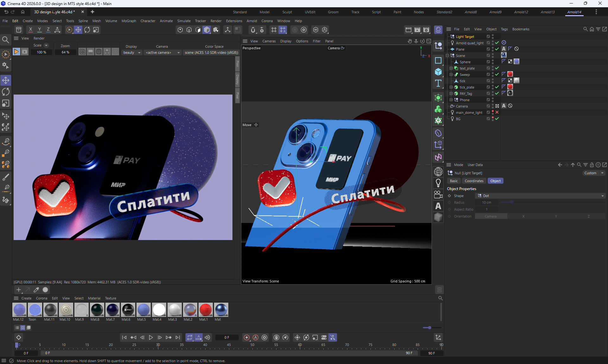Viewport: 608px width, 364px height.
Task: Select the Rotate tool in left toolbar
Action: [x=6, y=92]
